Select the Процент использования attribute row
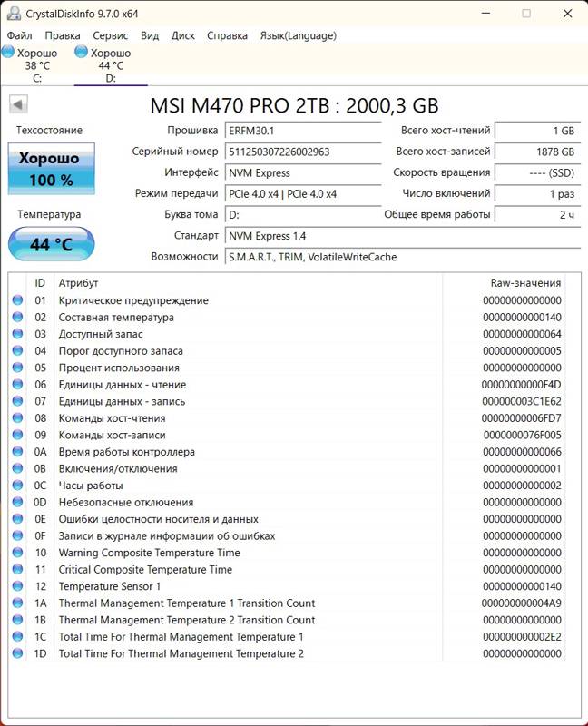The height and width of the screenshot is (726, 588). pyautogui.click(x=119, y=368)
